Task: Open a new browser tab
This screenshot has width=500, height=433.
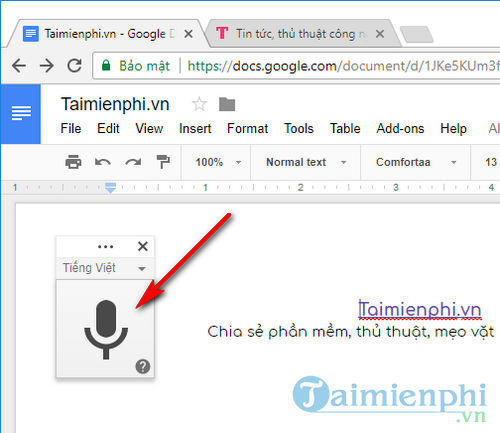Action: [x=417, y=34]
